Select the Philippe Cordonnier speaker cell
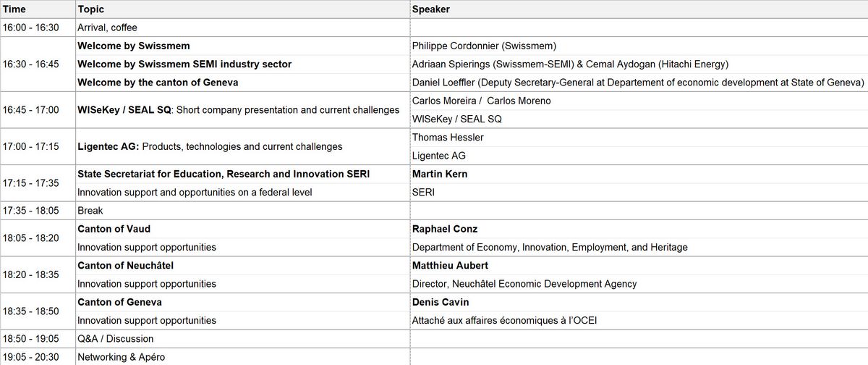 [494, 46]
